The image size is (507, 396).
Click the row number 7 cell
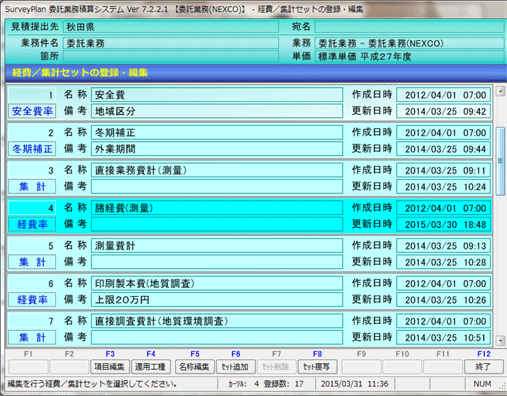[32, 321]
